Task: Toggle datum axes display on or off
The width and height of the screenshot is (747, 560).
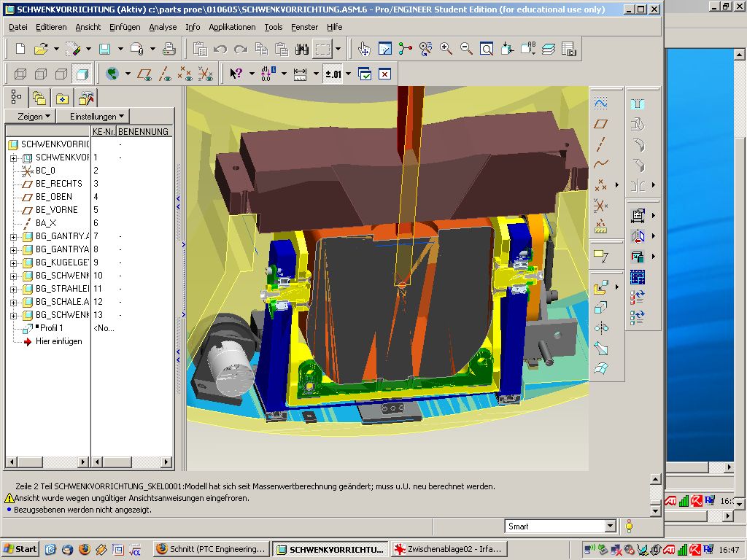Action: [x=165, y=74]
